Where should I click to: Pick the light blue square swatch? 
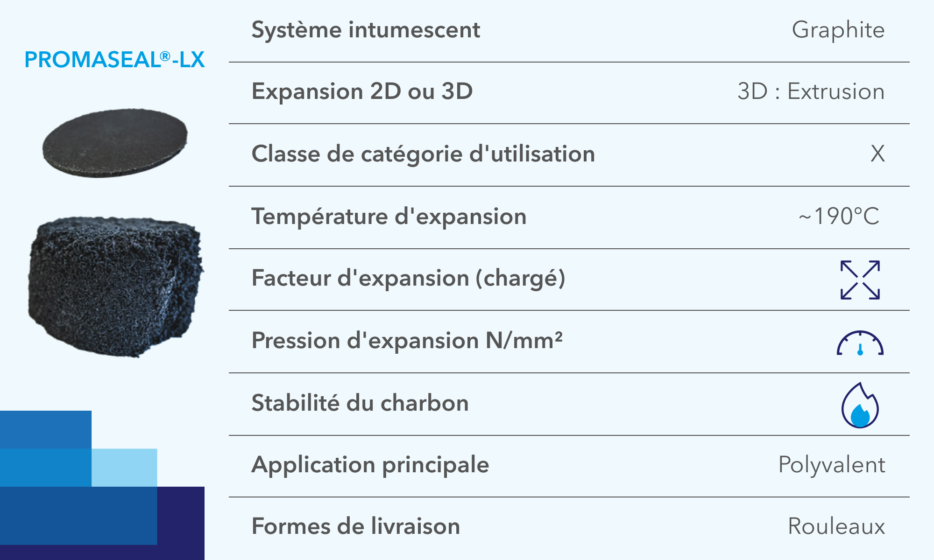tap(124, 467)
